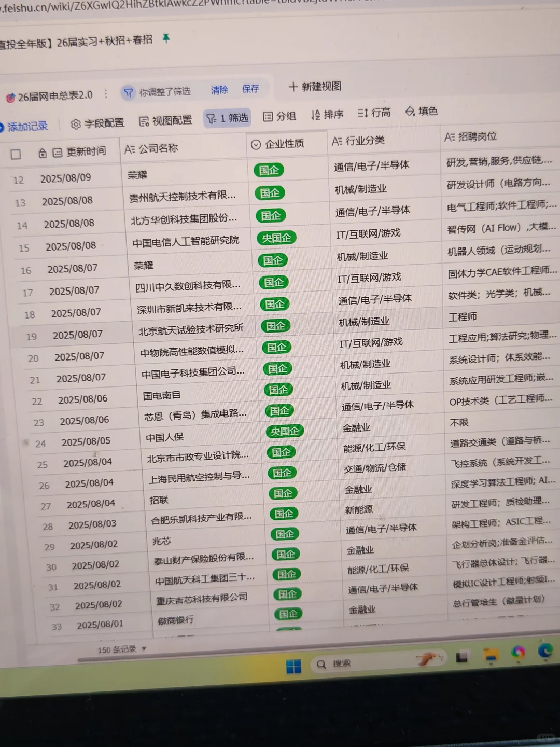Viewport: 560px width, 747px height.
Task: Click the pin icon beside the page title
Action: click(166, 38)
